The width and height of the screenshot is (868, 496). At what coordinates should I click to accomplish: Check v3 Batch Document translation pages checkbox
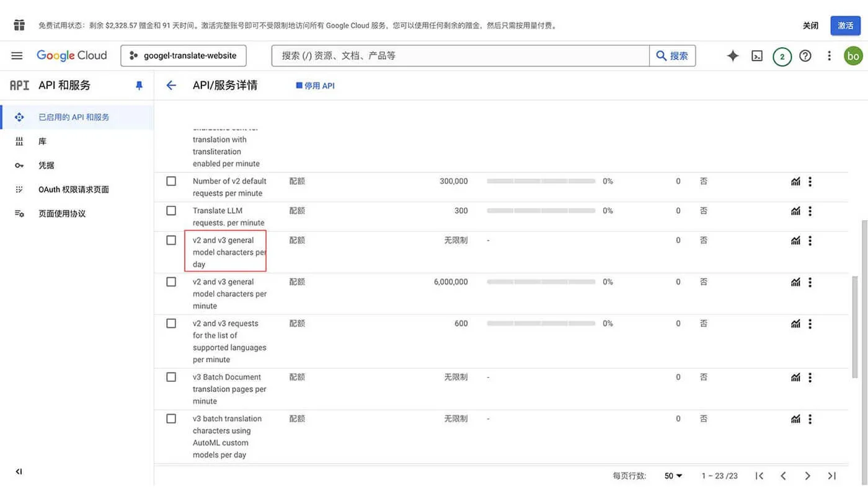coord(171,376)
